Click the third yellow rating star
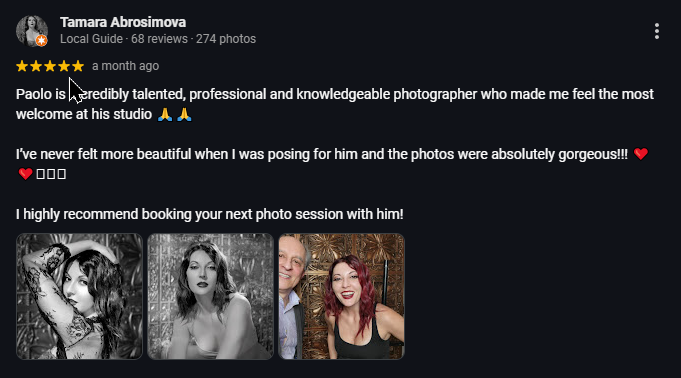The width and height of the screenshot is (681, 378). tap(50, 66)
